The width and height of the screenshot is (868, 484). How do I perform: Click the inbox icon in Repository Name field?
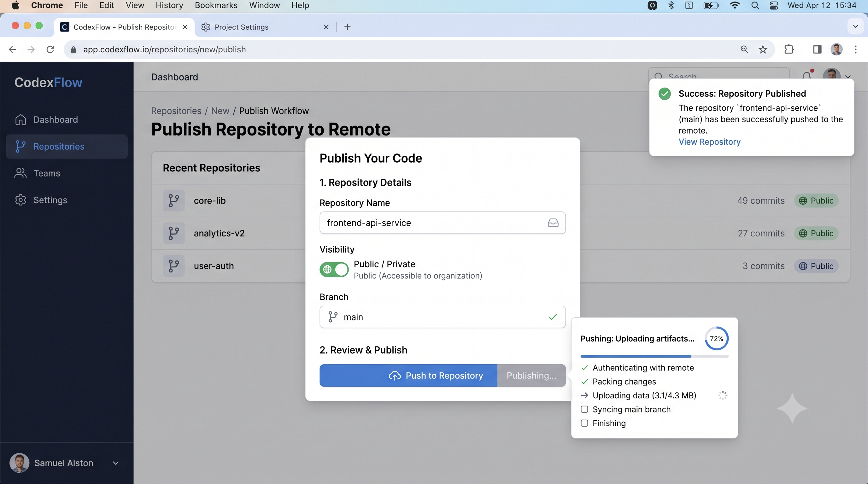coord(553,223)
